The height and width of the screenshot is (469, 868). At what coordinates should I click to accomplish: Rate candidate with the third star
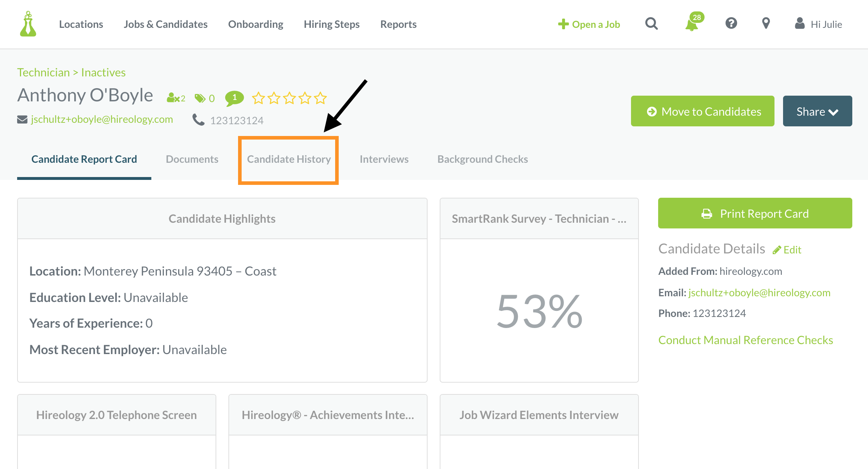tap(289, 98)
